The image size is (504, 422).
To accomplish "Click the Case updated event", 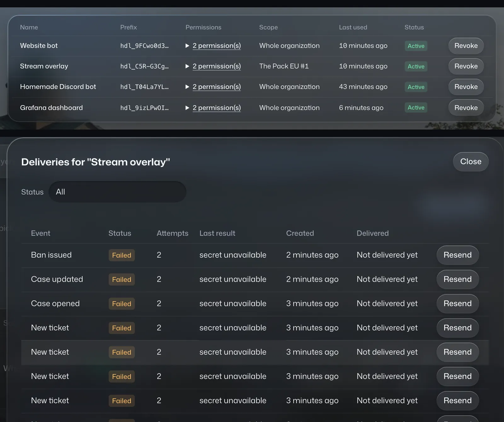I will click(57, 279).
